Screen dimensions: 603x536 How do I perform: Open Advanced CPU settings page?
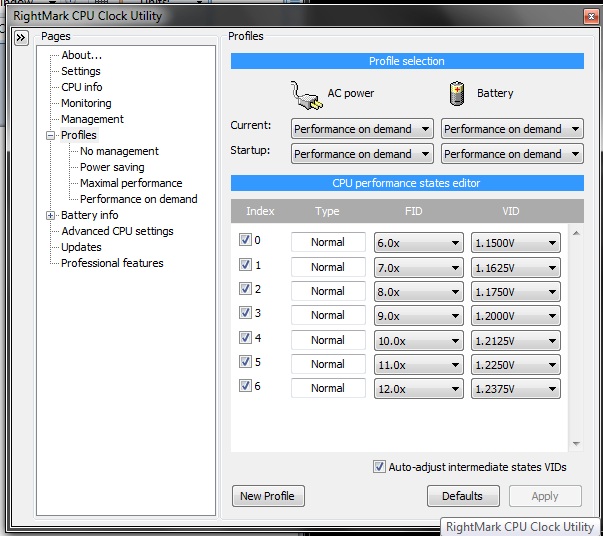(x=117, y=231)
